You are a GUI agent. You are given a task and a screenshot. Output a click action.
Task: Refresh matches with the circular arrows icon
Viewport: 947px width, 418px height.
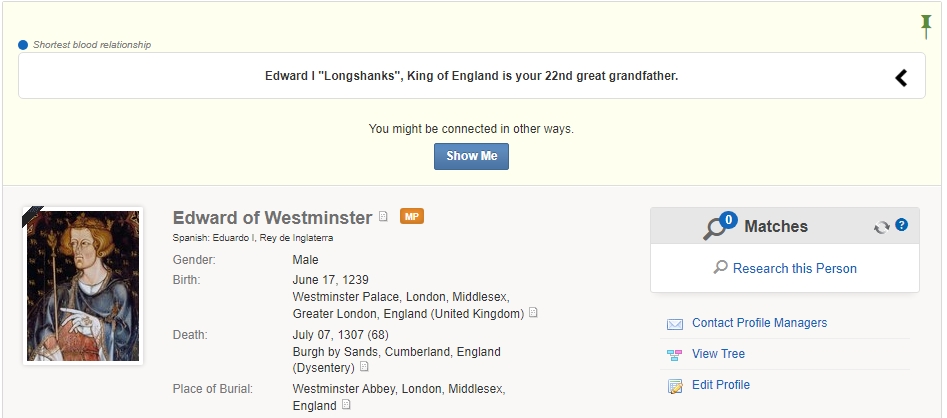881,227
